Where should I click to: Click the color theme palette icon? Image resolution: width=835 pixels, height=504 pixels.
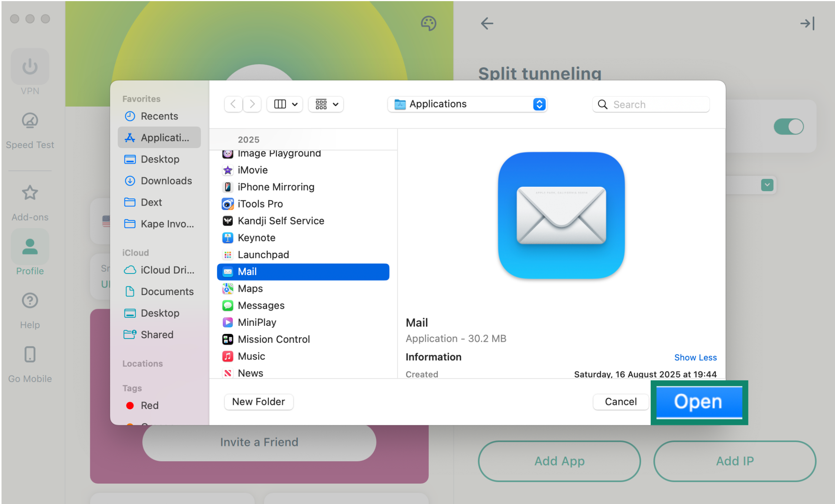tap(428, 23)
